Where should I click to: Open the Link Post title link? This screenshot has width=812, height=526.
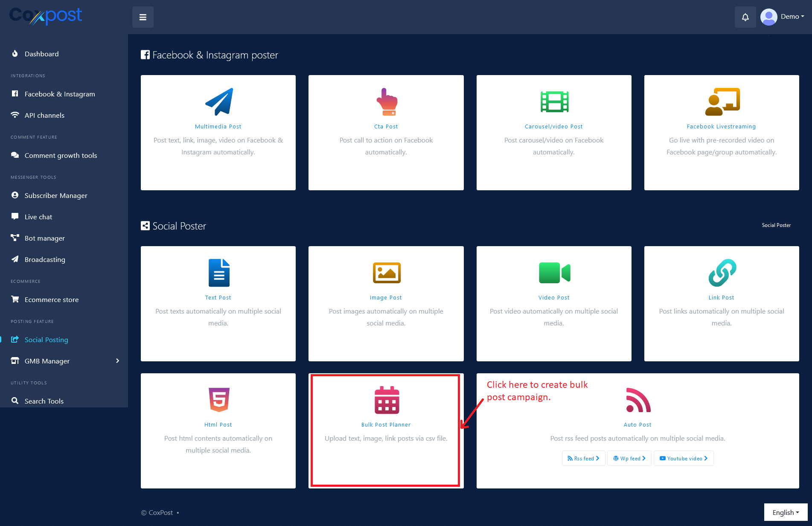click(x=721, y=297)
